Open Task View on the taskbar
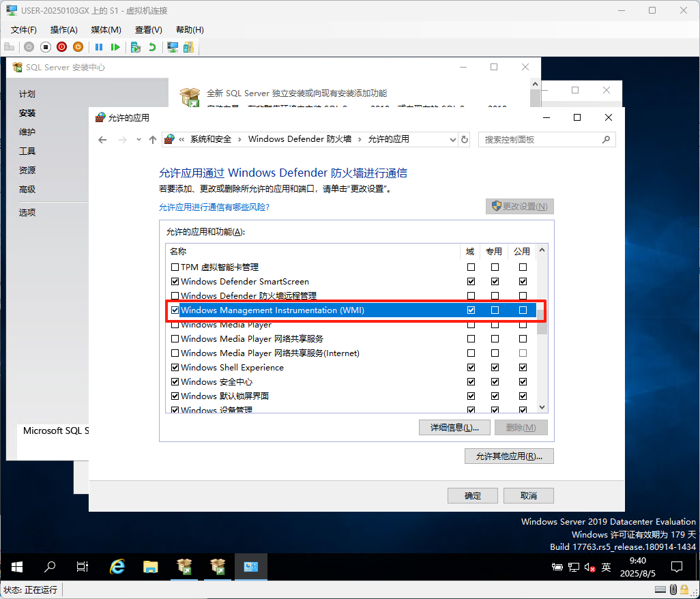The image size is (700, 599). point(83,567)
